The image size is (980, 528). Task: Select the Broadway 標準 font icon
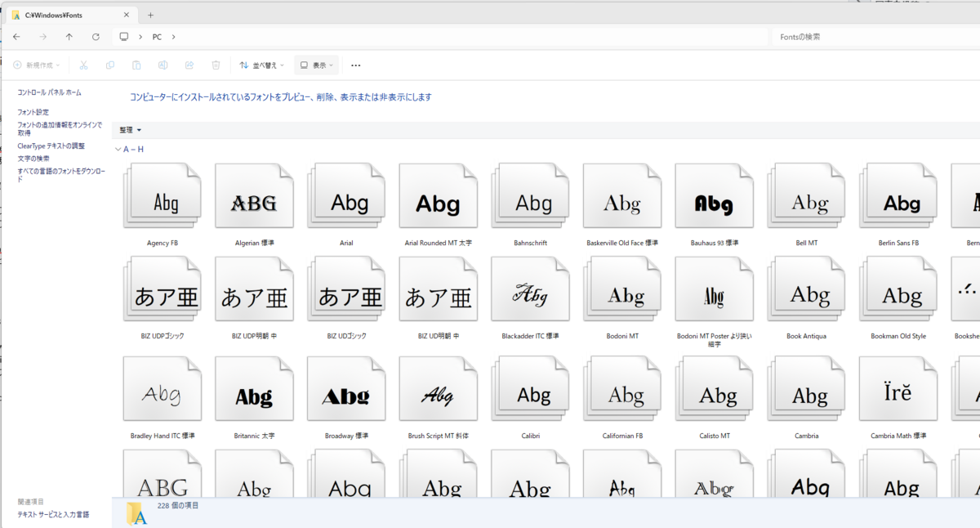[x=346, y=390]
